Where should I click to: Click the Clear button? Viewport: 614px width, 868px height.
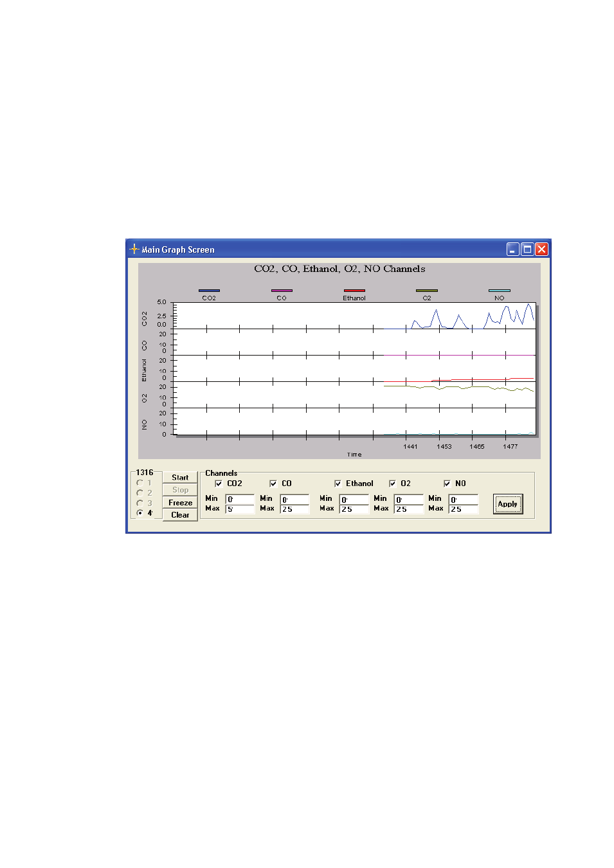tap(180, 515)
